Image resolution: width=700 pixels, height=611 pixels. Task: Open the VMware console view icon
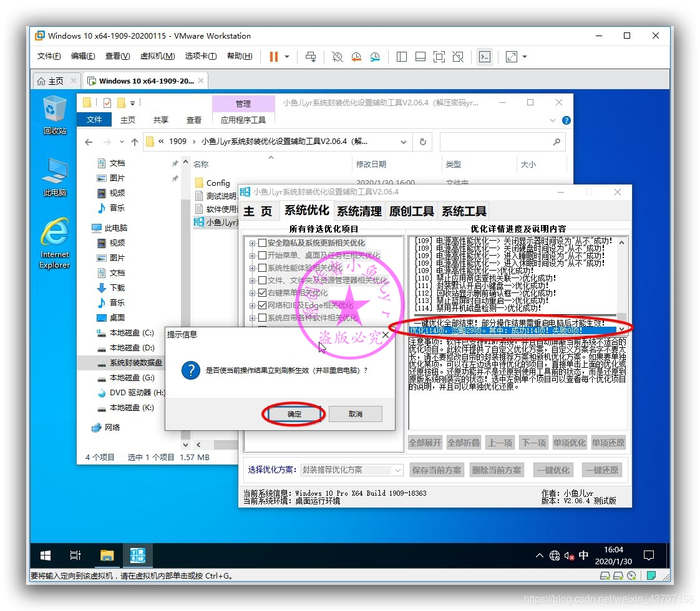coord(485,57)
